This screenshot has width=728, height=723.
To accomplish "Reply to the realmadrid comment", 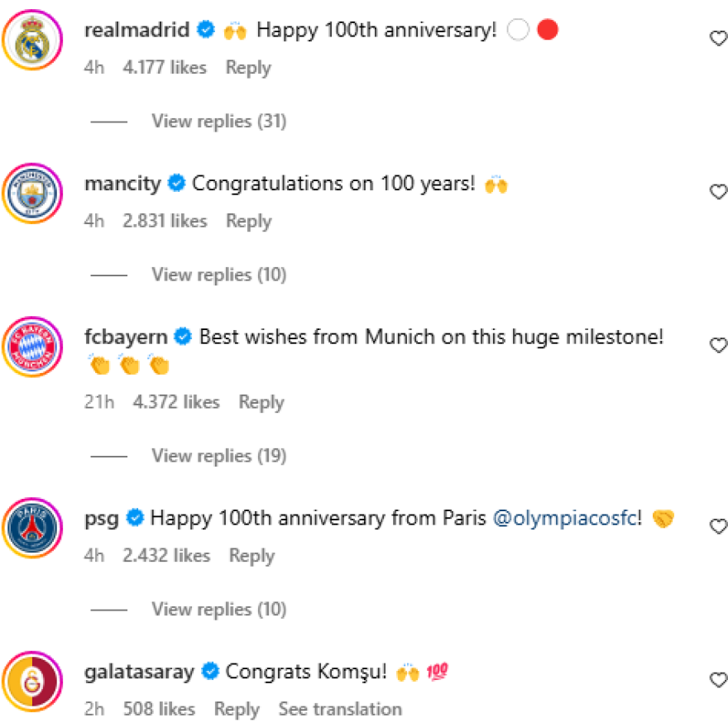I will pos(248,68).
